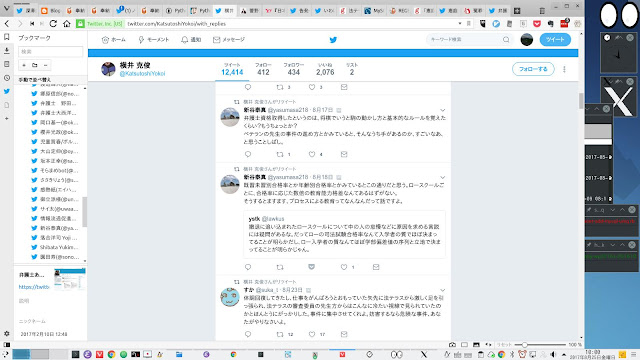Open the Downloads panel in sidebar
This screenshot has width=640, height=360.
pos(7,51)
